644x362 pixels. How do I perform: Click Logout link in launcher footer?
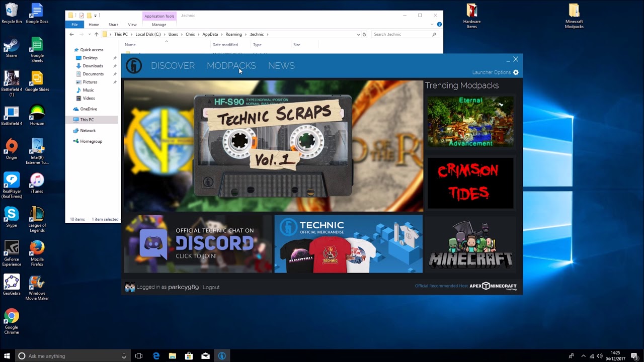tap(211, 287)
